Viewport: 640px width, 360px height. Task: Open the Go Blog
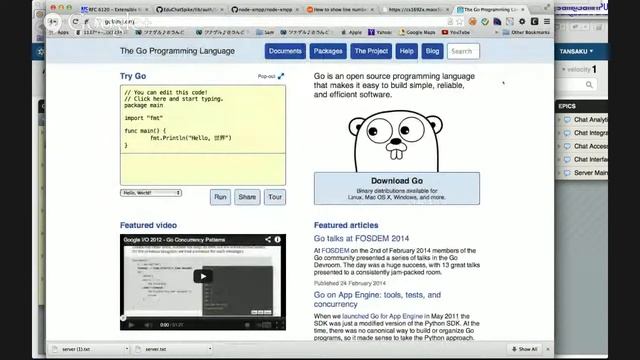click(x=432, y=51)
